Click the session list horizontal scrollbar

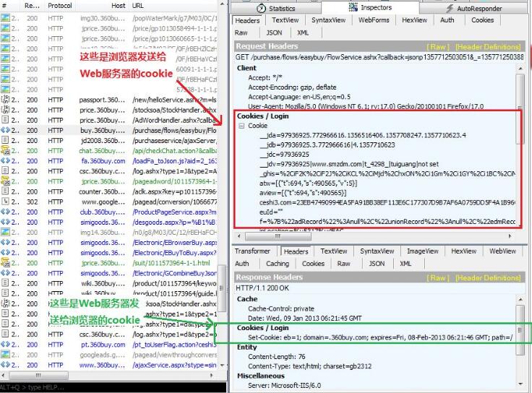108,375
